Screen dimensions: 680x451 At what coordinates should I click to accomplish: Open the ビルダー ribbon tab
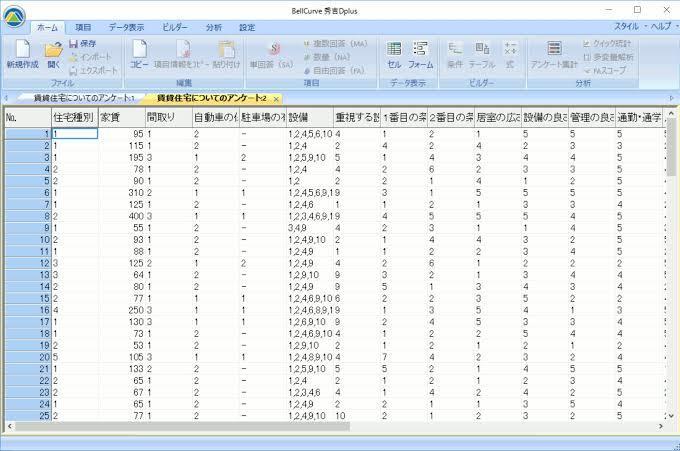(175, 27)
